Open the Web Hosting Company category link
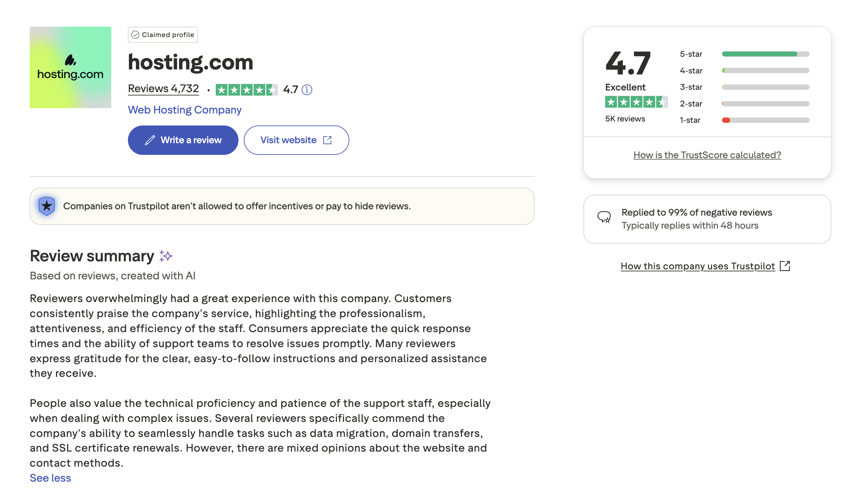This screenshot has height=504, width=861. click(184, 109)
